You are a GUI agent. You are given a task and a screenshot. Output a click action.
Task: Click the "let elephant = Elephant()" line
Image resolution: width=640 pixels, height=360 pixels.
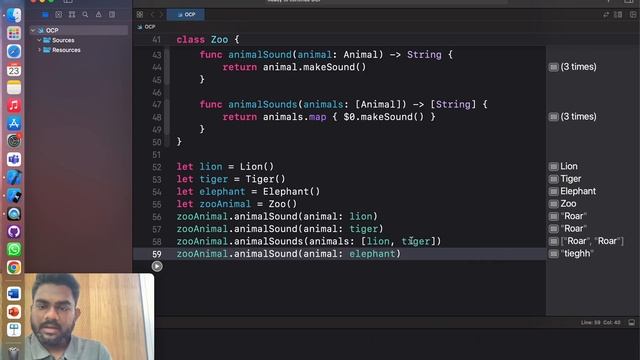coord(248,191)
